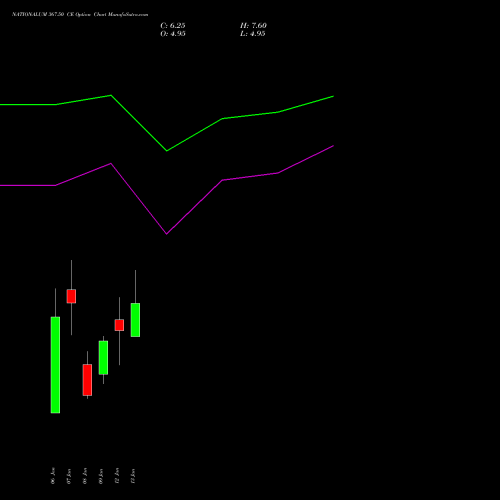Viewport: 500px width, 500px height.
Task: Select the green candle body for 13 Jan
Action: pos(135,320)
